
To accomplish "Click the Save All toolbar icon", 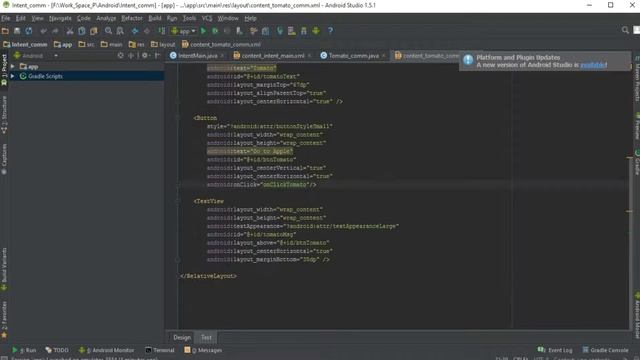I will [x=17, y=31].
